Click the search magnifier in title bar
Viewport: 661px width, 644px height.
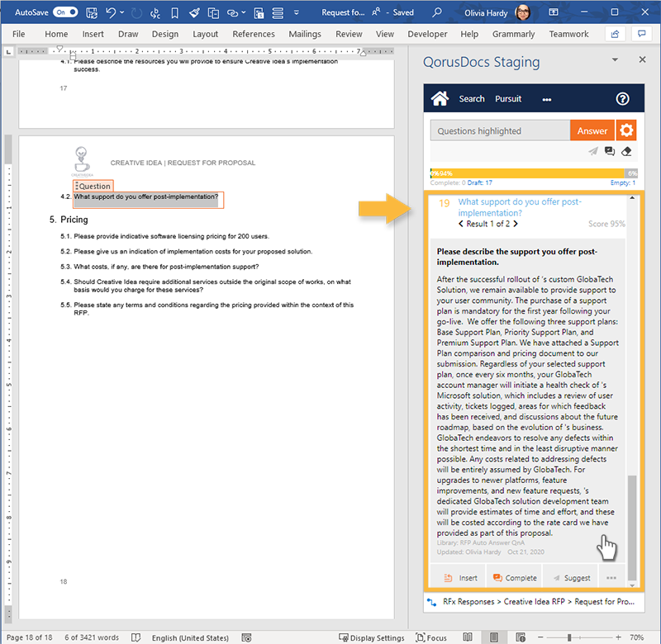coord(437,12)
